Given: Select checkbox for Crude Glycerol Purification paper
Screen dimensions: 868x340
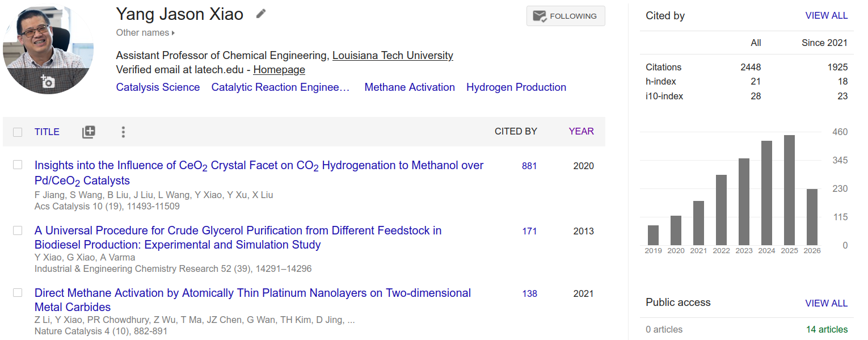Looking at the screenshot, I should (18, 230).
